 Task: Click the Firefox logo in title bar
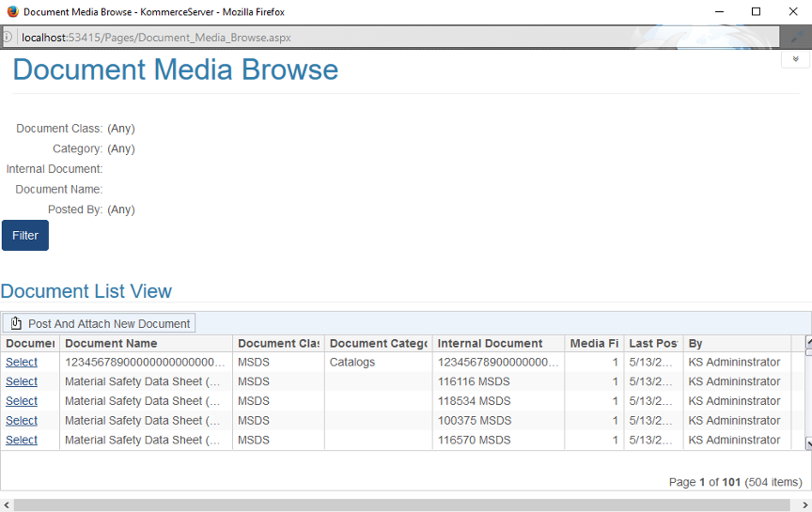point(10,12)
